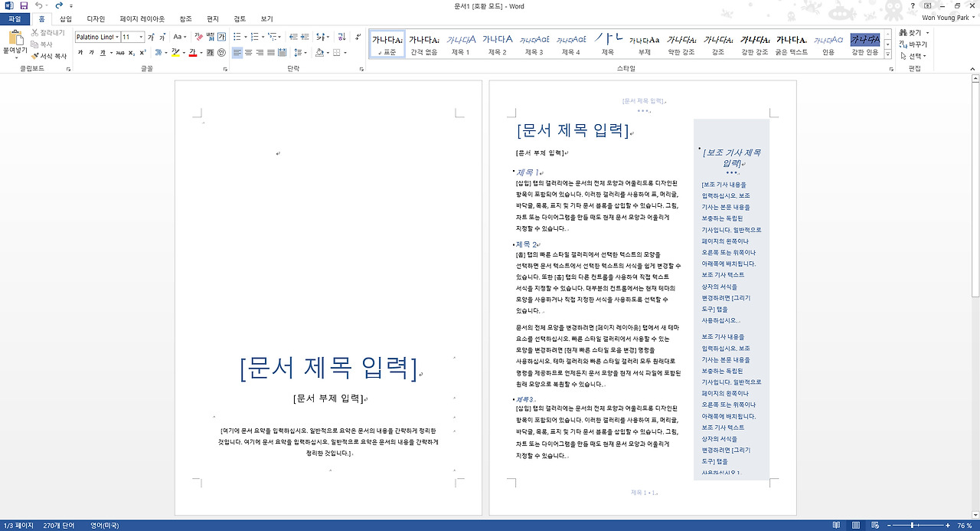Open the 파일 file tab
Screen dimensions: 980x531
point(15,18)
